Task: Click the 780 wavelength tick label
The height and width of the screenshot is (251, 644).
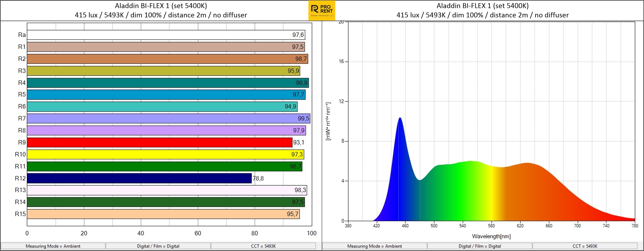Action: click(635, 226)
